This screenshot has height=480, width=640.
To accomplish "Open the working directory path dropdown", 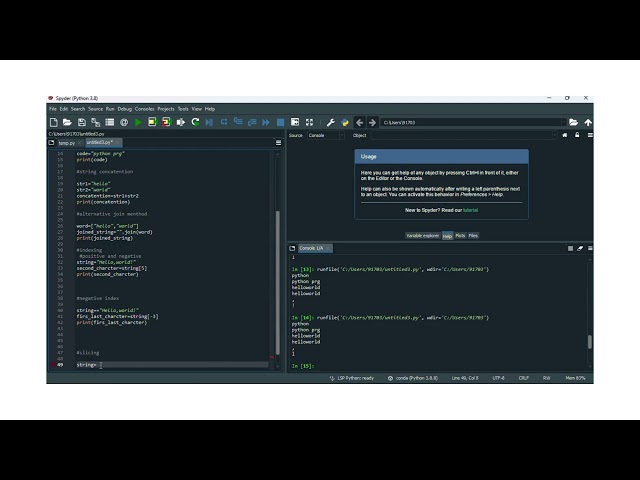I will pos(563,122).
